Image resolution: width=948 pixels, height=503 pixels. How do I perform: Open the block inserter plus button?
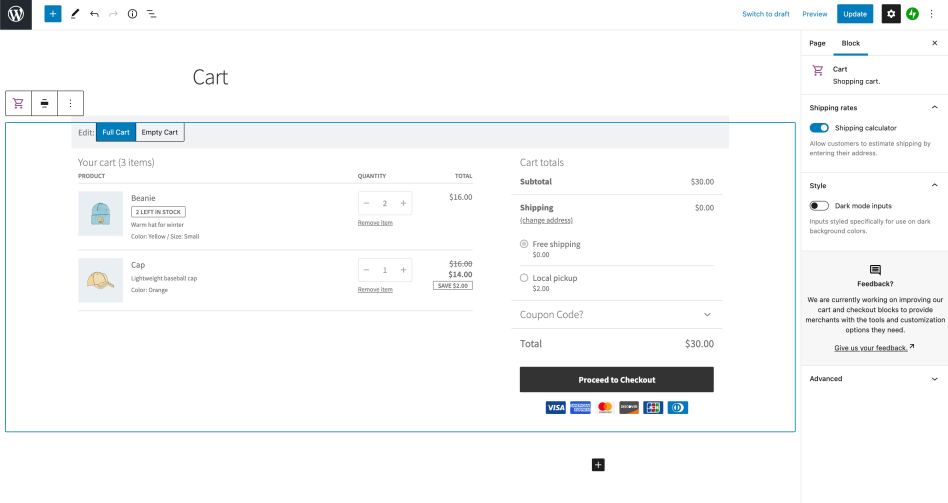point(52,14)
